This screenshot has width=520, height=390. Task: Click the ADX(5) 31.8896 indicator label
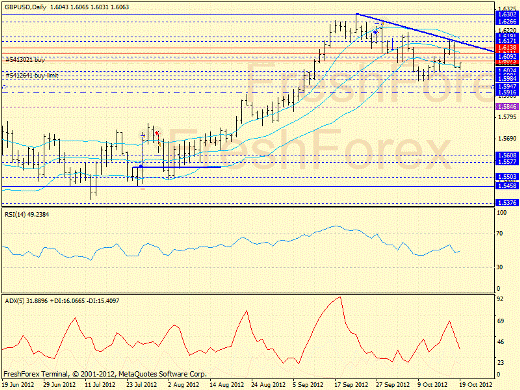coord(27,301)
